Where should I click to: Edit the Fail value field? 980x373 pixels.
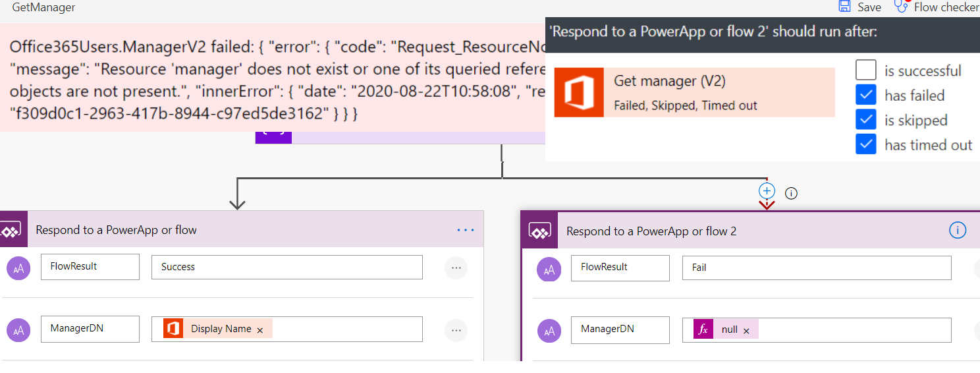[817, 268]
